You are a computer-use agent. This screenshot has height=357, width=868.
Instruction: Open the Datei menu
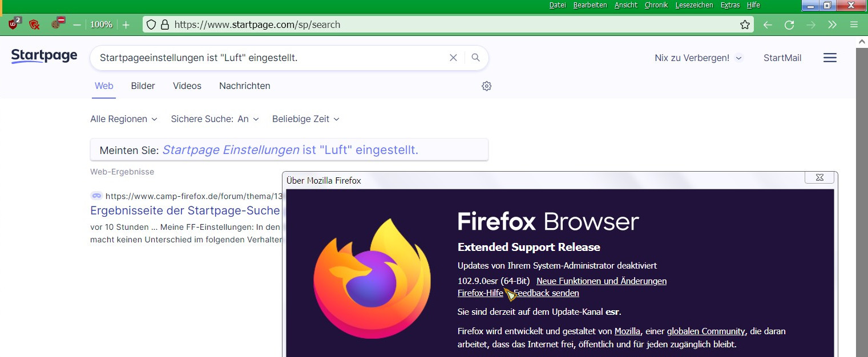pyautogui.click(x=558, y=5)
